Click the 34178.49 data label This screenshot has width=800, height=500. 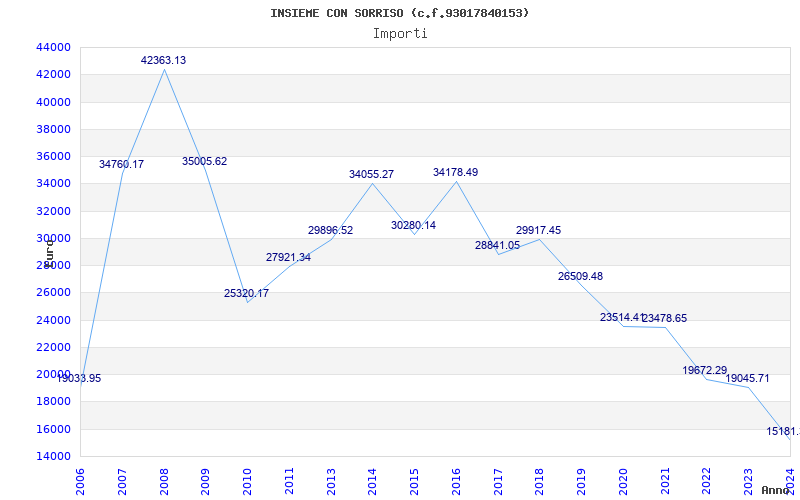[x=456, y=172]
